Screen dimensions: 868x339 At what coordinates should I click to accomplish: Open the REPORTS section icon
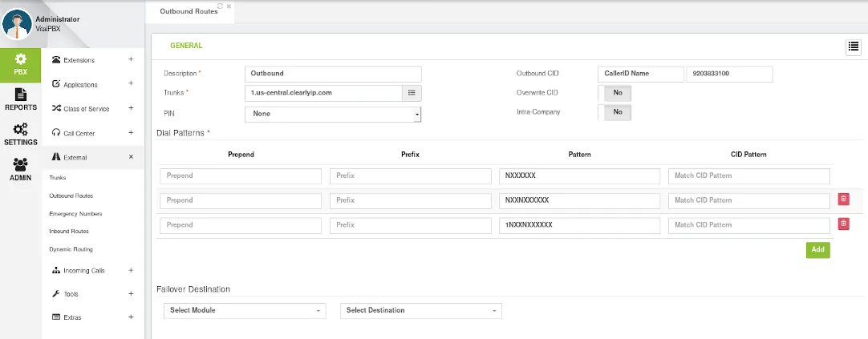coord(21,94)
